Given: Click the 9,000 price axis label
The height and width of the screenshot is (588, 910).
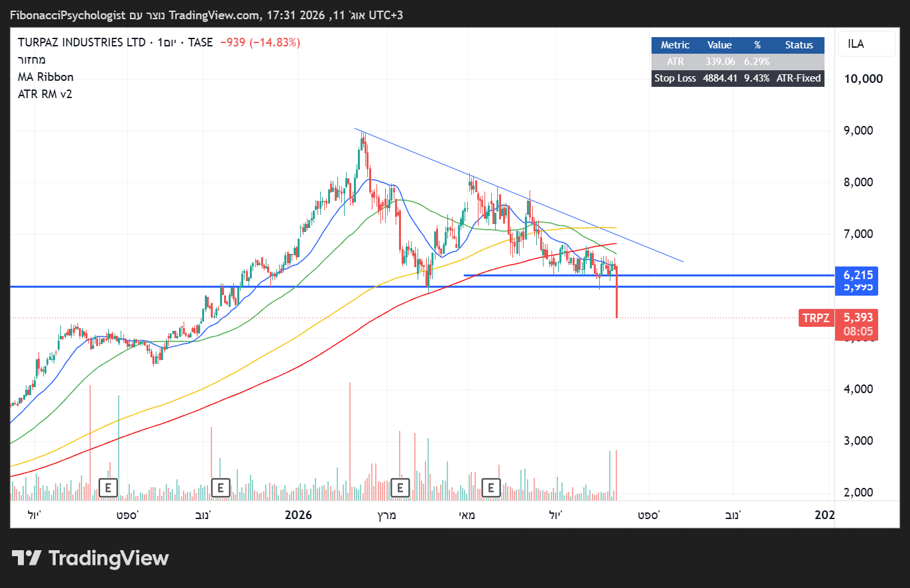Looking at the screenshot, I should [x=858, y=131].
